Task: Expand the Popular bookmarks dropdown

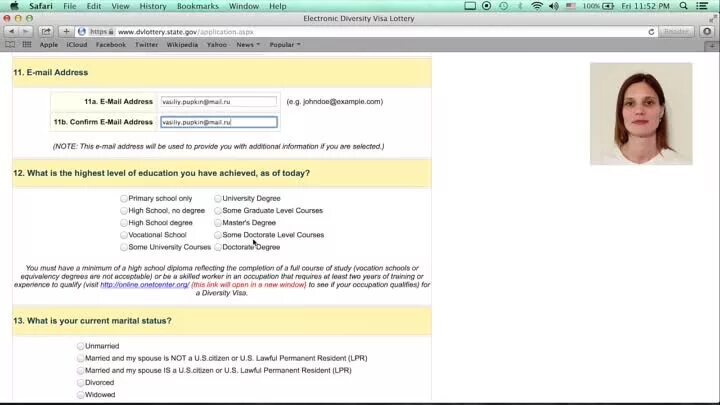Action: coord(285,45)
